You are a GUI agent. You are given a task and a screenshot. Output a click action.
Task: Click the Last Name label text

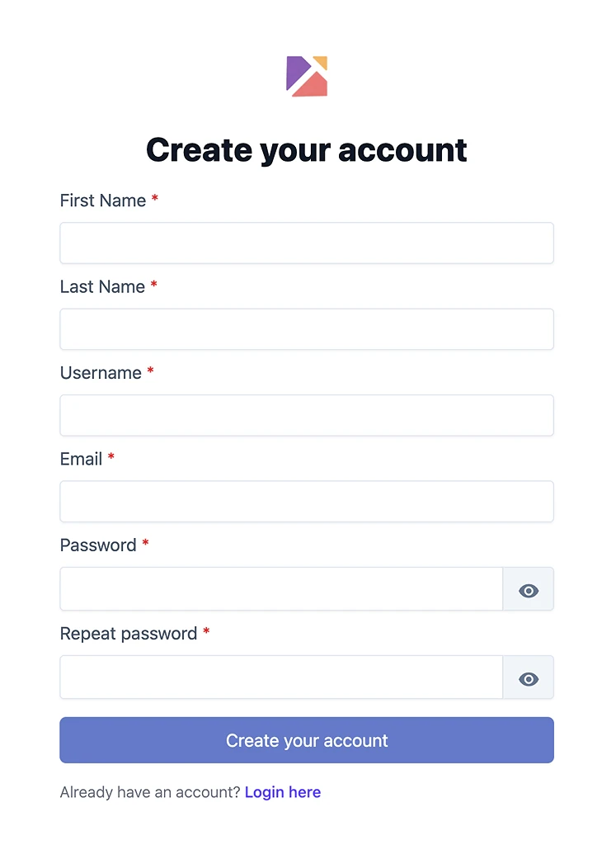(102, 286)
